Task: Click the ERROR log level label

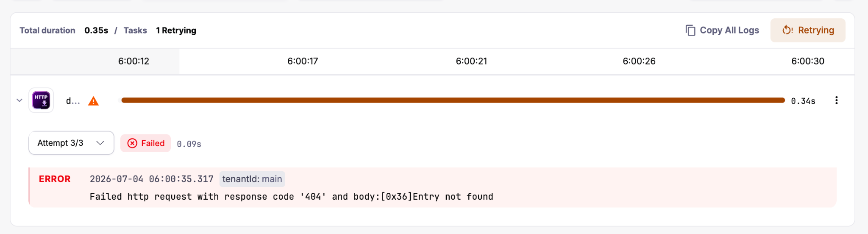Action: (55, 179)
